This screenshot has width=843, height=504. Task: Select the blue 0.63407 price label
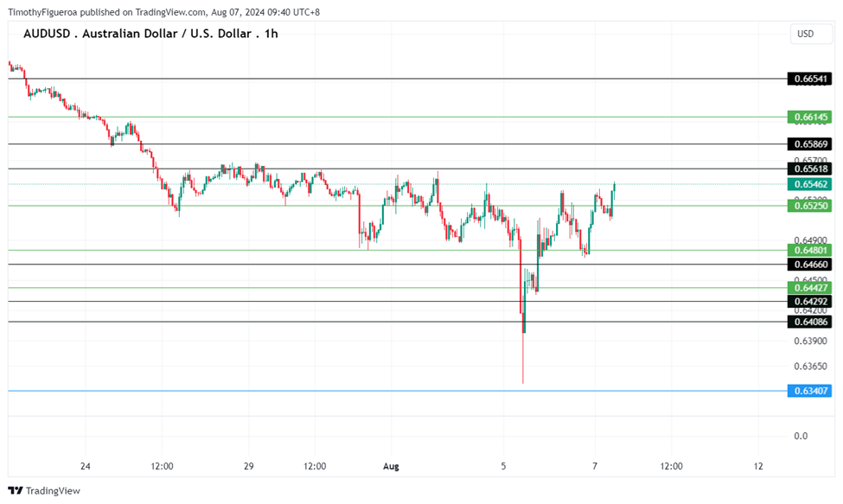[x=810, y=391]
